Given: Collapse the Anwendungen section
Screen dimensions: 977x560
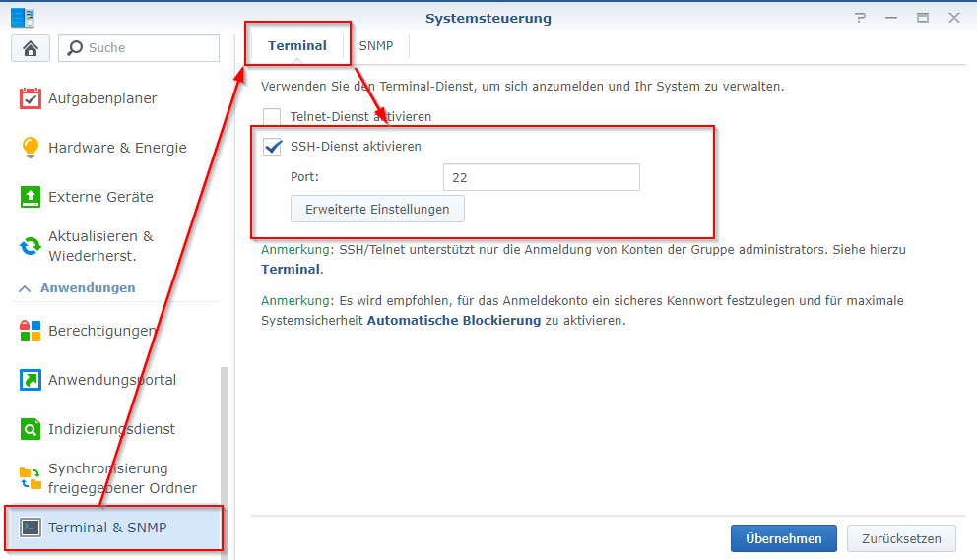Looking at the screenshot, I should (26, 288).
